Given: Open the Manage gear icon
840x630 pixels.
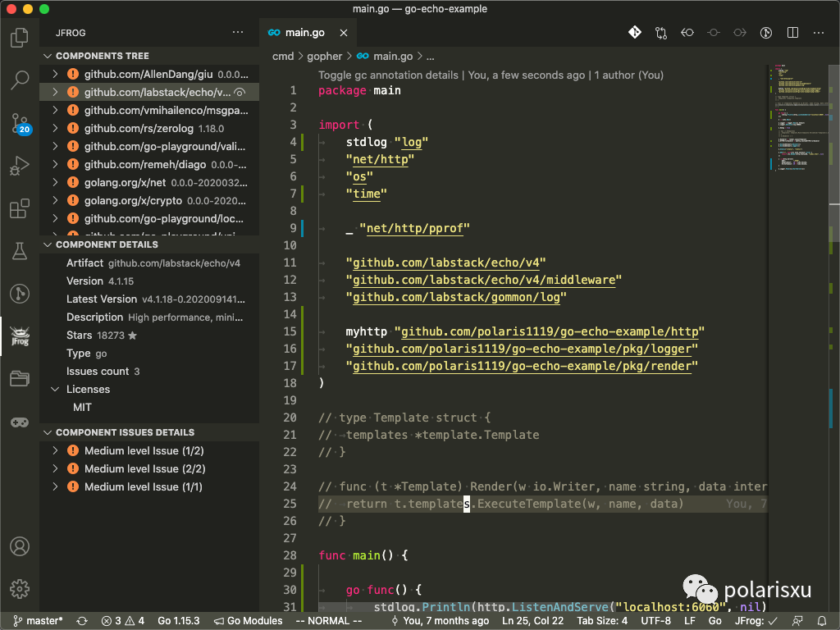Looking at the screenshot, I should coord(20,589).
